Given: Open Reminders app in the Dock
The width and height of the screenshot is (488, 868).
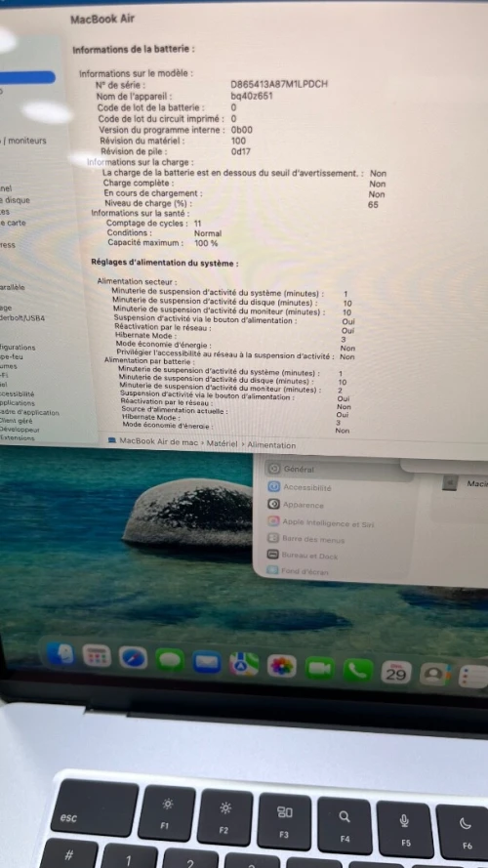Looking at the screenshot, I should click(x=473, y=677).
